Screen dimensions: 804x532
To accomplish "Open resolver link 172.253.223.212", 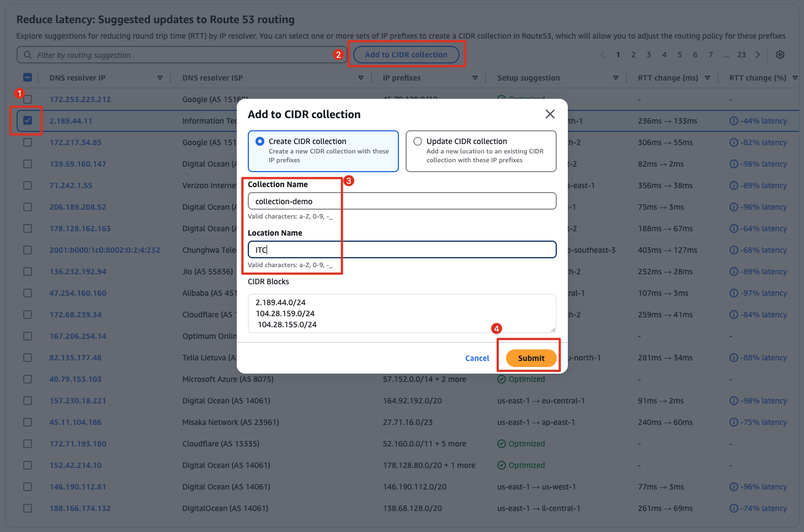I will (80, 99).
